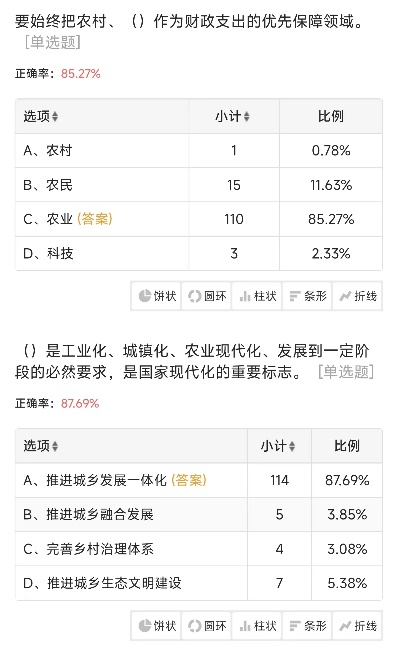397x652 pixels.
Task: Show column chart for first question
Action: point(257,296)
